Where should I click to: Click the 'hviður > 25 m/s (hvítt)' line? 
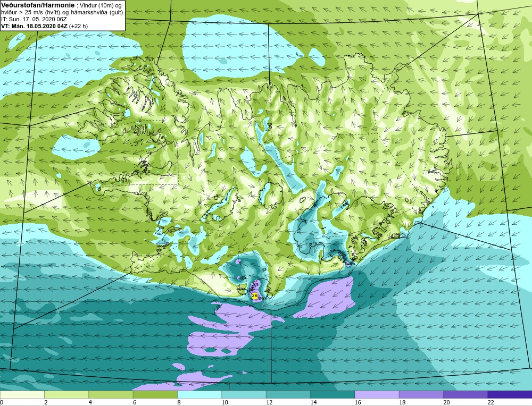pos(31,12)
